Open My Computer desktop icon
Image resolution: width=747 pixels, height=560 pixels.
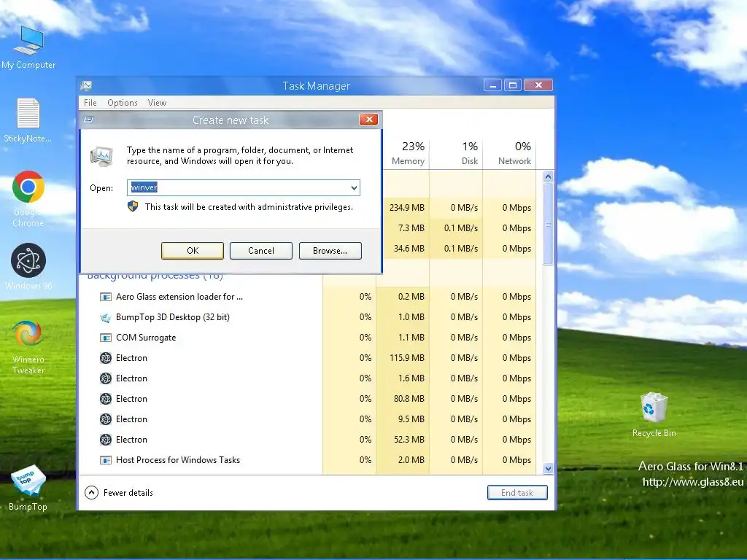[x=28, y=47]
